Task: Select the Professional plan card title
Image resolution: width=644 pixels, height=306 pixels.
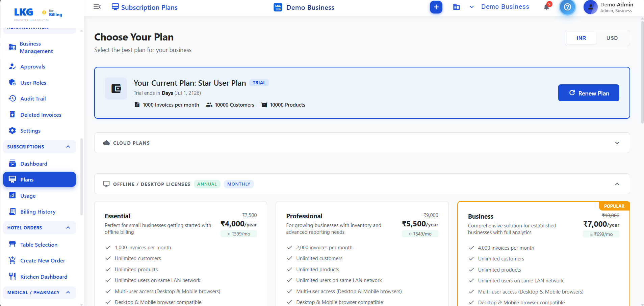Action: pos(304,216)
